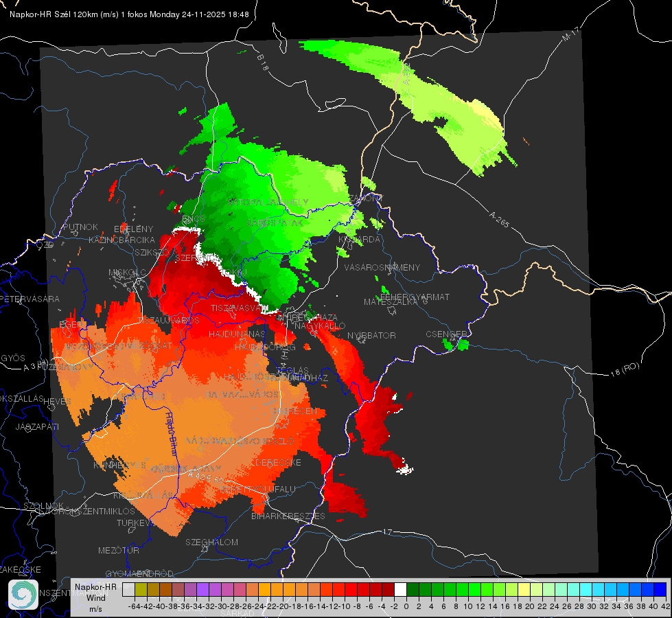Click the '18 (RO)' road label

(x=625, y=369)
